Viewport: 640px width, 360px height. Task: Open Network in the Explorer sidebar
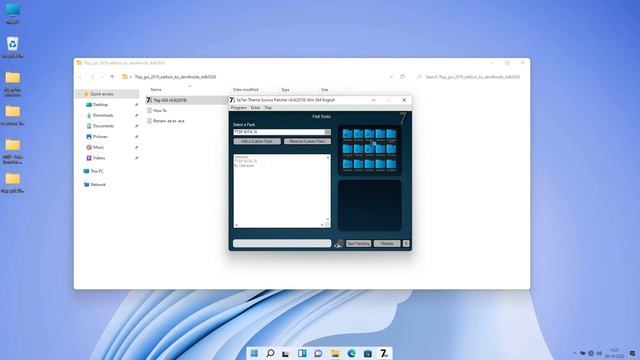(x=98, y=185)
